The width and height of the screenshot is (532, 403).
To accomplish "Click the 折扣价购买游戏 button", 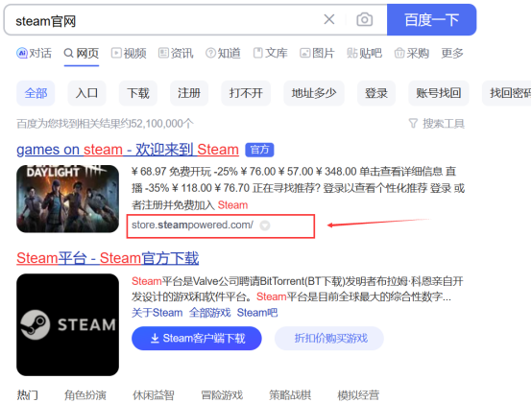I will [329, 339].
